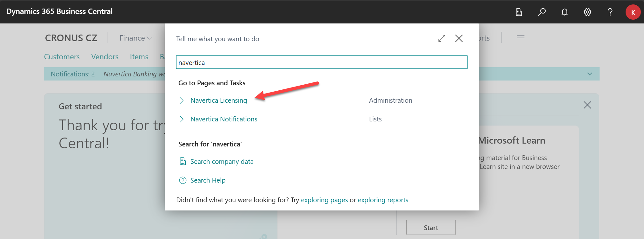Open the hamburger more options menu
Viewport: 644px width, 239px height.
point(521,37)
